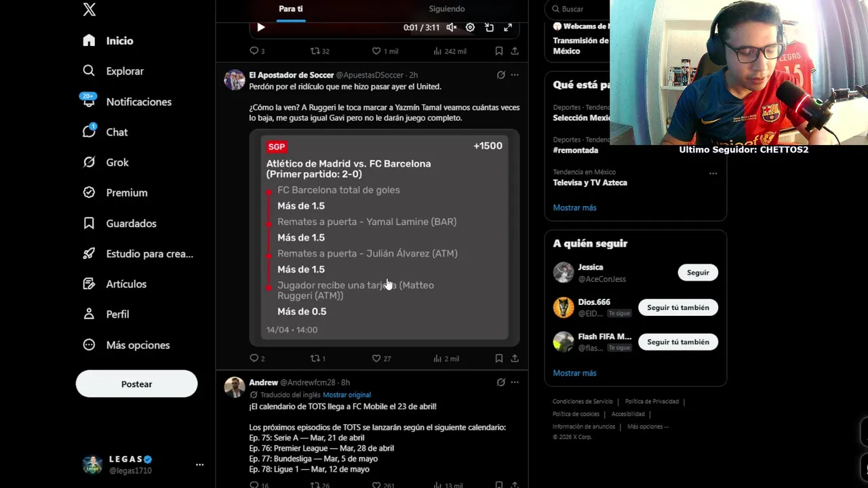
Task: Repost the video post with 32 reposts
Action: pos(319,51)
